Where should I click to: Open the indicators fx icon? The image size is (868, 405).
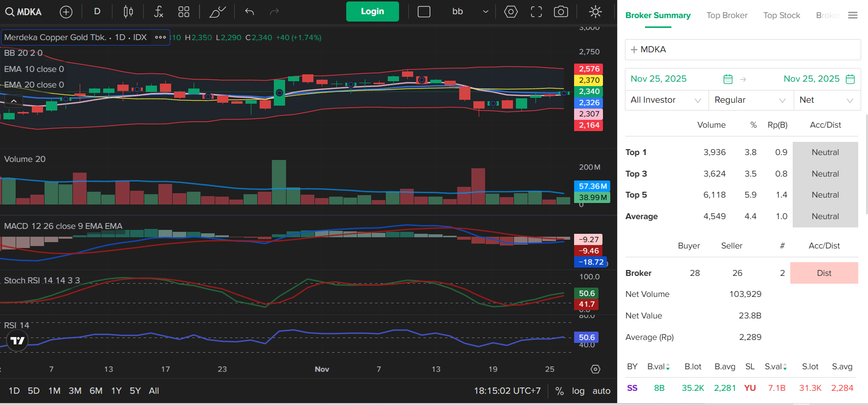[158, 12]
